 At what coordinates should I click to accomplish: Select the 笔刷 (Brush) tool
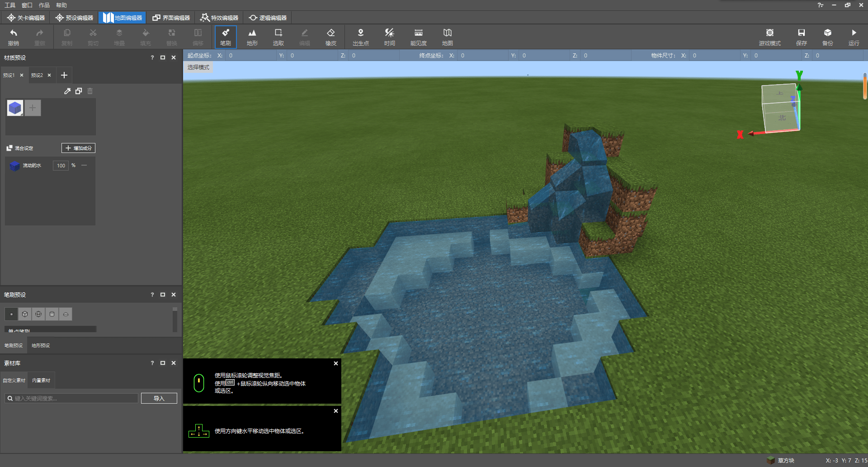[226, 37]
